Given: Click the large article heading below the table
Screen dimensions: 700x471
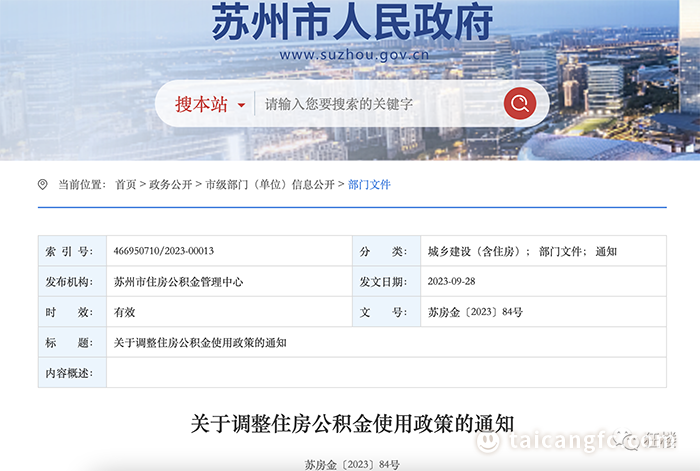Looking at the screenshot, I should pos(352,423).
